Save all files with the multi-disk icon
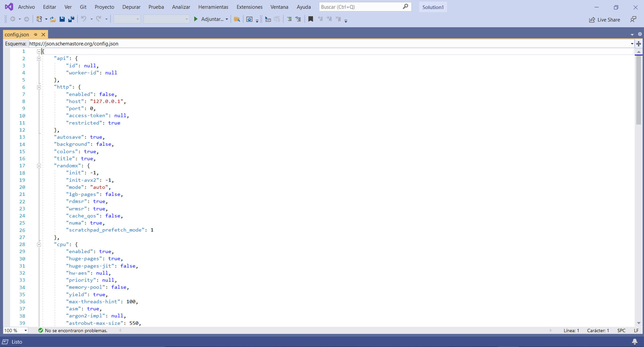The image size is (644, 347). [71, 19]
